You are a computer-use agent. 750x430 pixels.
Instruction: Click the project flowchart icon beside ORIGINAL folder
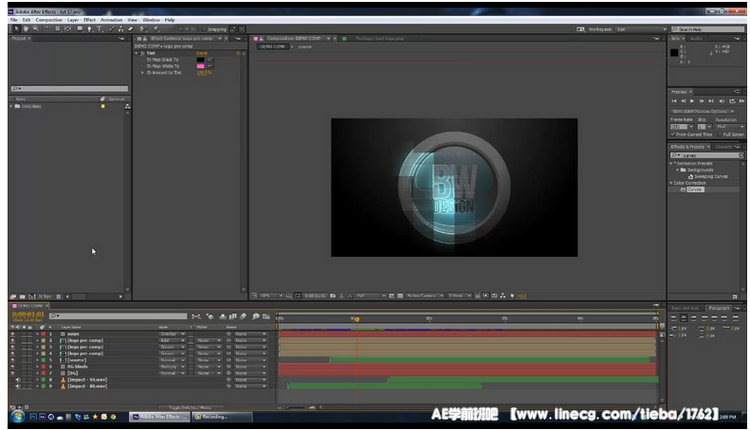click(x=127, y=106)
